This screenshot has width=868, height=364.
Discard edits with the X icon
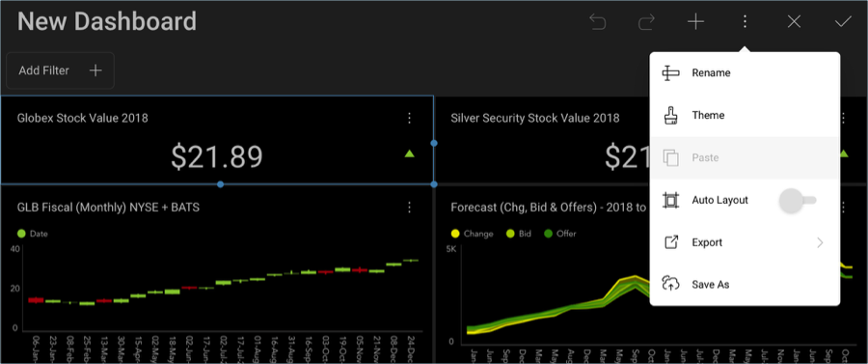click(x=794, y=21)
